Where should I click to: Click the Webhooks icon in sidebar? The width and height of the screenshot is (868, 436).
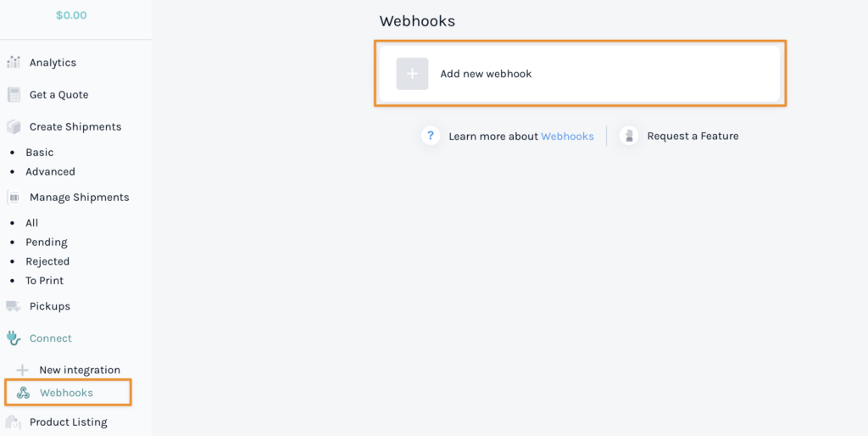click(24, 393)
